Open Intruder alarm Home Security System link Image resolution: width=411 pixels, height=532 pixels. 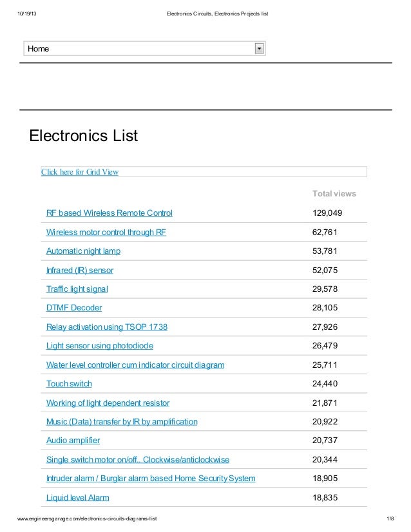151,479
